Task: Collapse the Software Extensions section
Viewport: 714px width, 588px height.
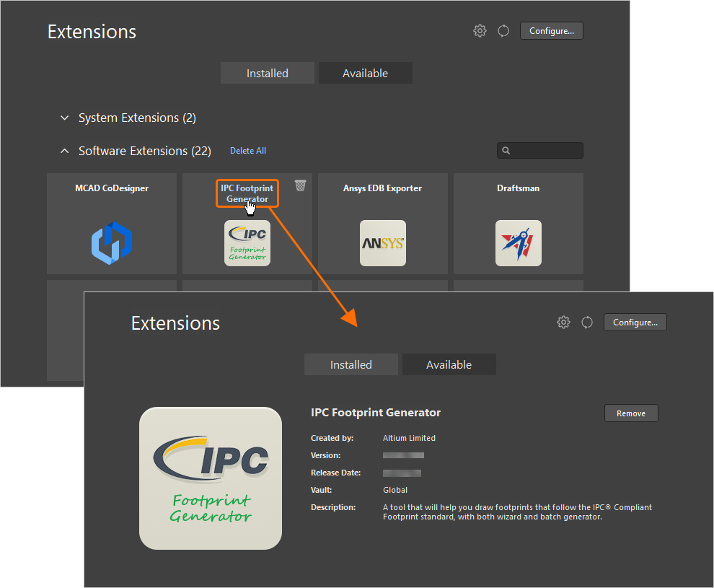Action: [x=64, y=151]
